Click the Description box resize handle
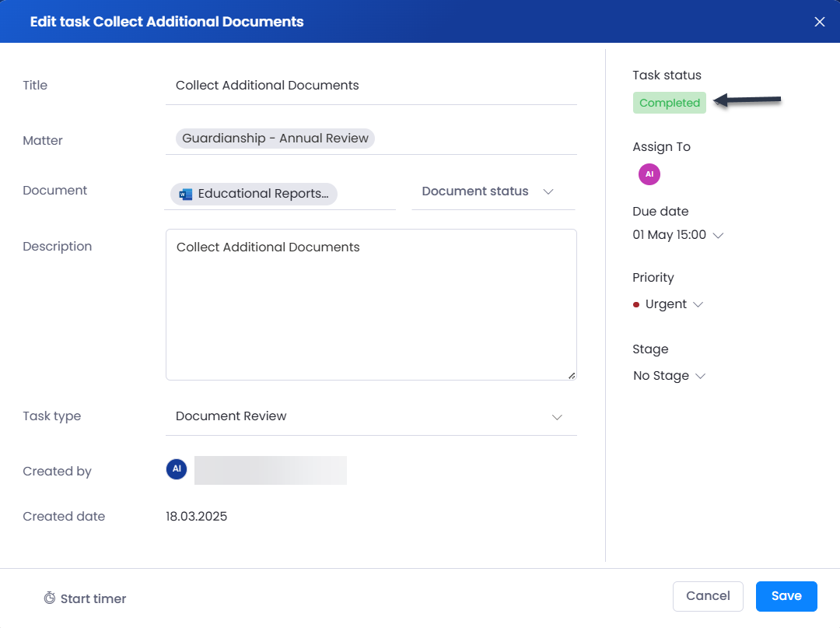 click(572, 376)
